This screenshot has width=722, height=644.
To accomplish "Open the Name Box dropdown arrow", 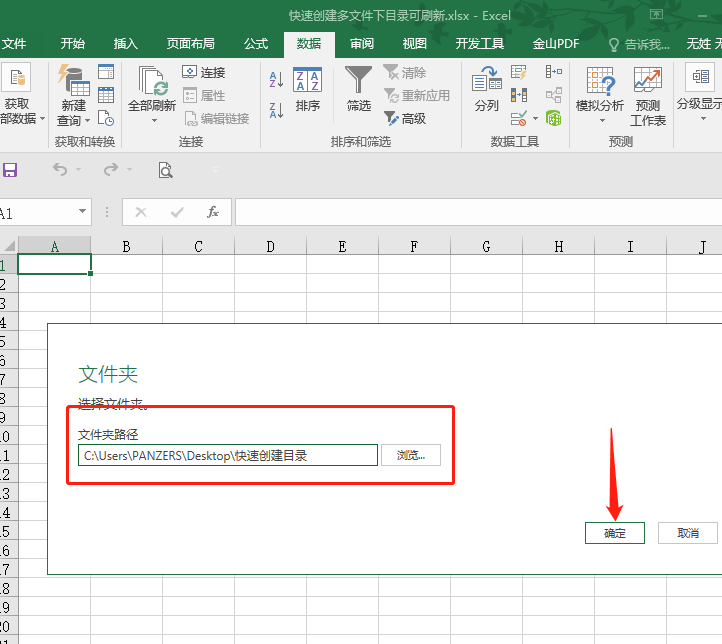I will coord(82,211).
